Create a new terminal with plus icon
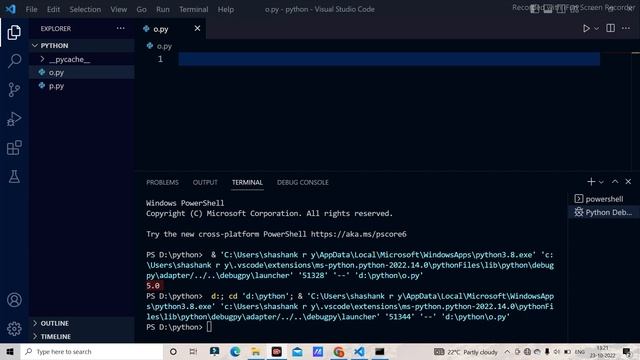This screenshot has height=360, width=640. pyautogui.click(x=591, y=182)
